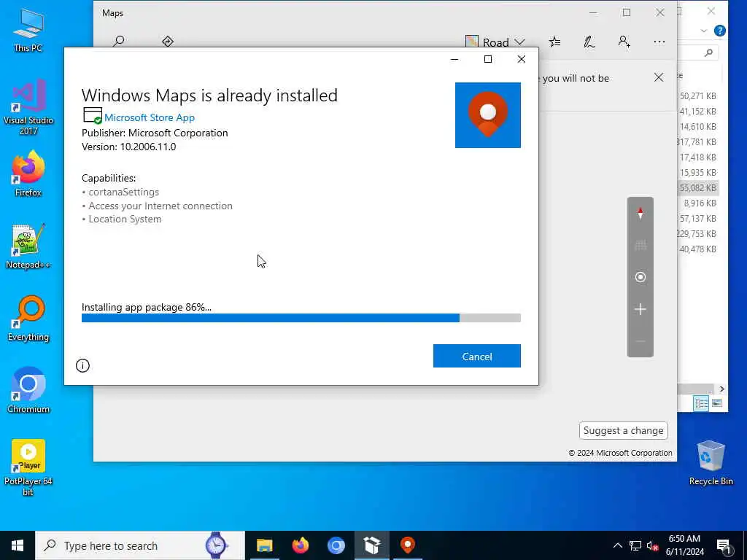The width and height of the screenshot is (747, 560).
Task: Open the Road map view dropdown
Action: click(x=495, y=42)
